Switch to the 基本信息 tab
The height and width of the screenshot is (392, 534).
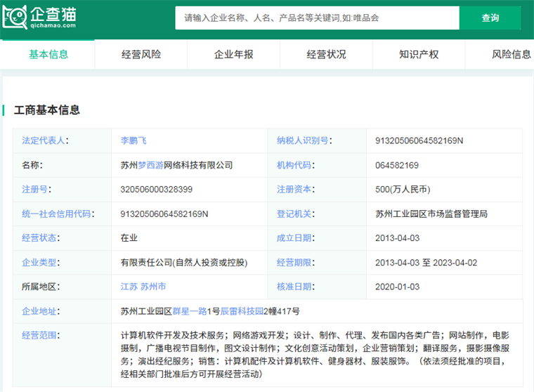(48, 55)
